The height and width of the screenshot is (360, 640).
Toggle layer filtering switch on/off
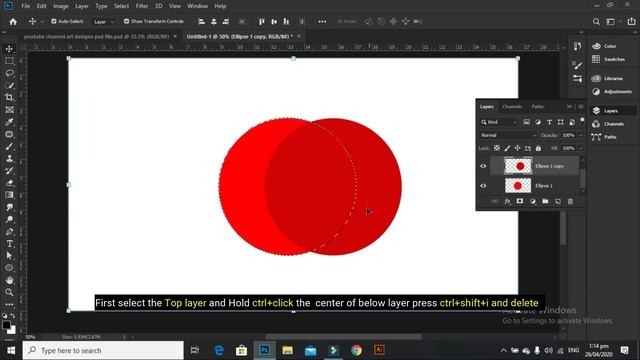[x=582, y=120]
